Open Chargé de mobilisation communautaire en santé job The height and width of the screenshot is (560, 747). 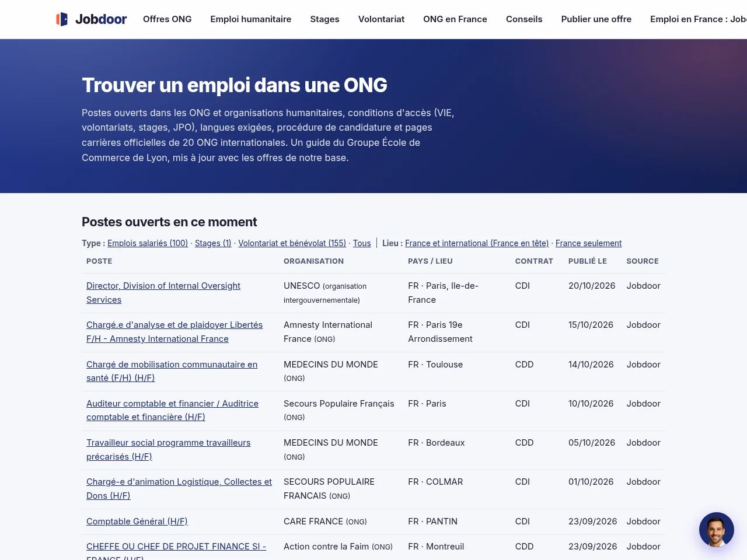pos(172,371)
